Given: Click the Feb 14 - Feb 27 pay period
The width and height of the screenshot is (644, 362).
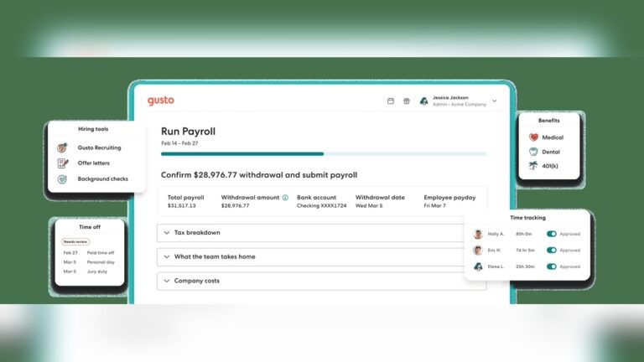Looking at the screenshot, I should click(179, 143).
